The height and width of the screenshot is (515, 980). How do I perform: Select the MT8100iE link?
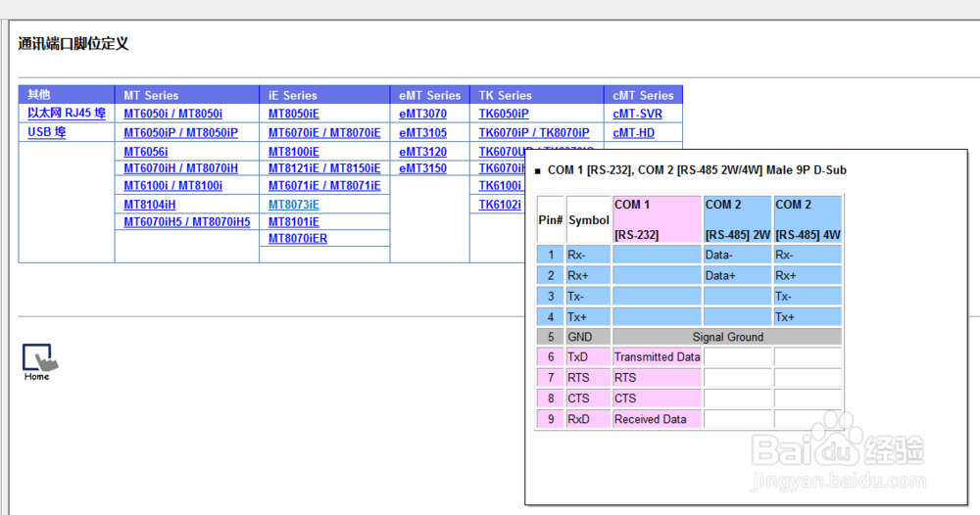(x=294, y=152)
